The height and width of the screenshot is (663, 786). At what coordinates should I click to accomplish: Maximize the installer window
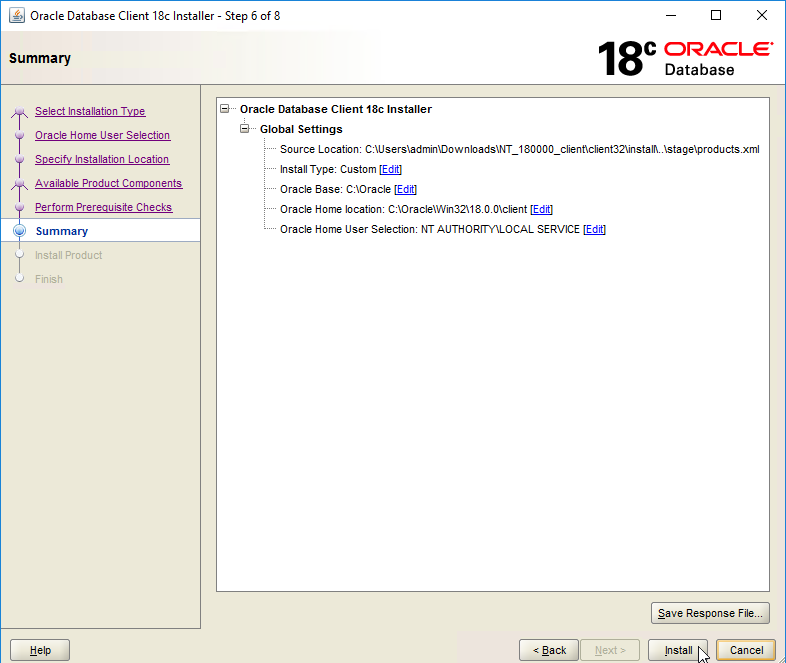click(716, 16)
